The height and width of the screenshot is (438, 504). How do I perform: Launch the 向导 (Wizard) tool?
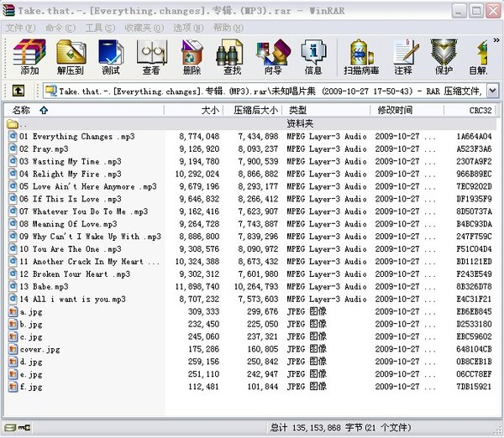(273, 57)
